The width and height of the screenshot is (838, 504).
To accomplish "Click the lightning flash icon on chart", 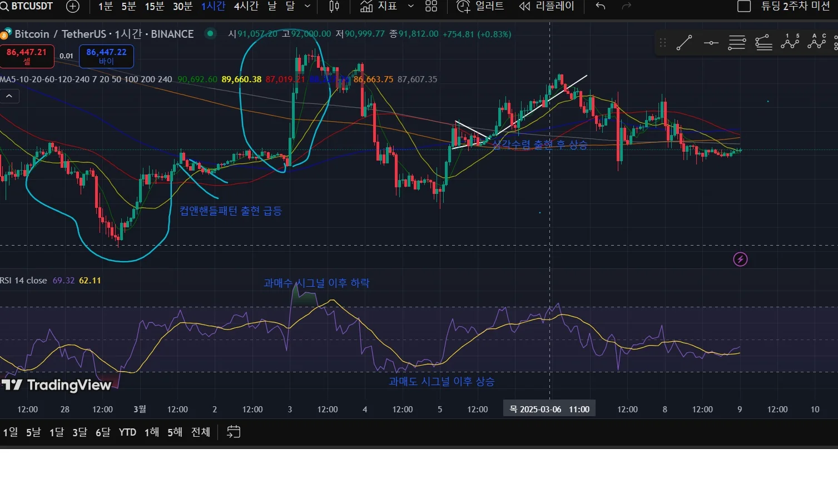I will [x=740, y=259].
